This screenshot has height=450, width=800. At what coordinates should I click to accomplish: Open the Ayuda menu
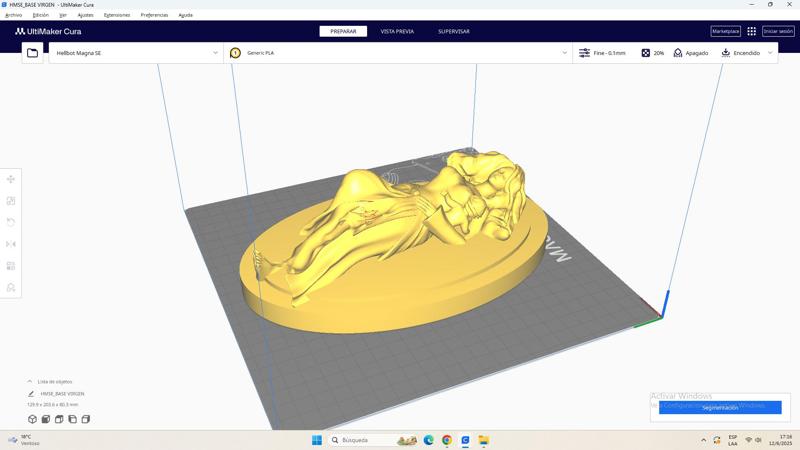(186, 15)
